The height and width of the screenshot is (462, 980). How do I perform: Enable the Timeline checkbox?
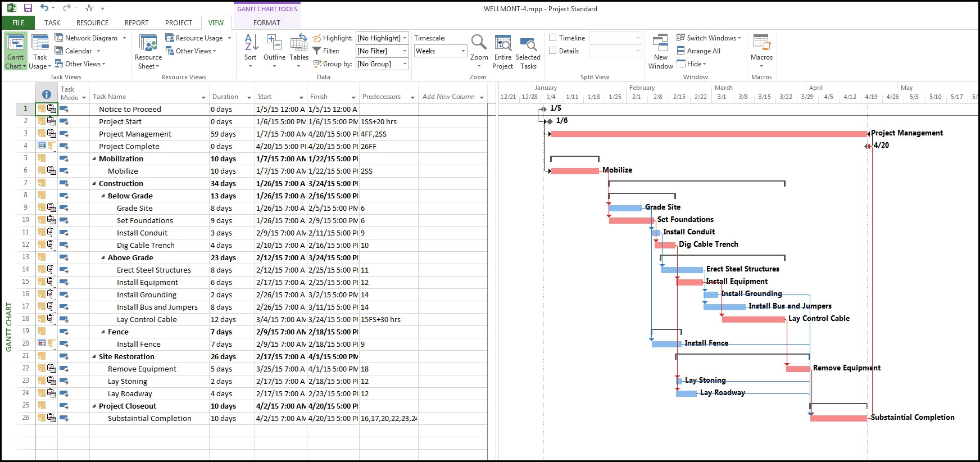553,38
